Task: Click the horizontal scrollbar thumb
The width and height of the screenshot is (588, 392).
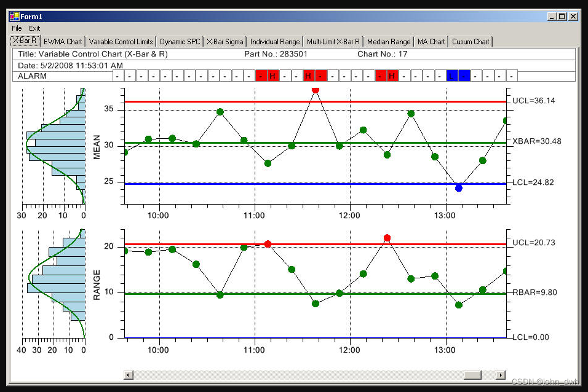Action: coord(471,375)
